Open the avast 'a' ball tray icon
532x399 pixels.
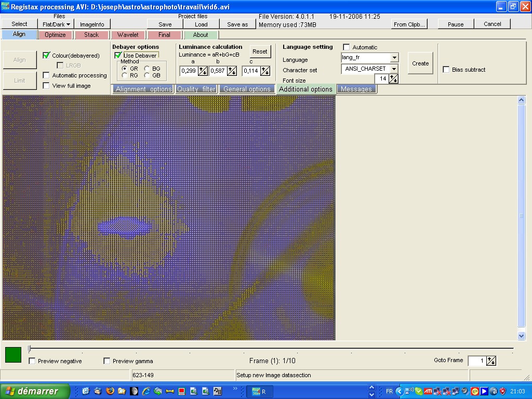click(494, 392)
